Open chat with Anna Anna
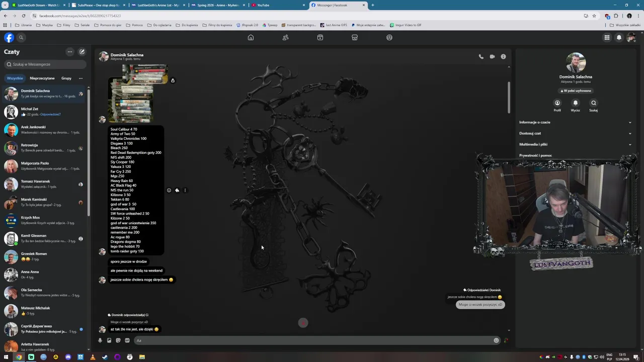 [44, 275]
